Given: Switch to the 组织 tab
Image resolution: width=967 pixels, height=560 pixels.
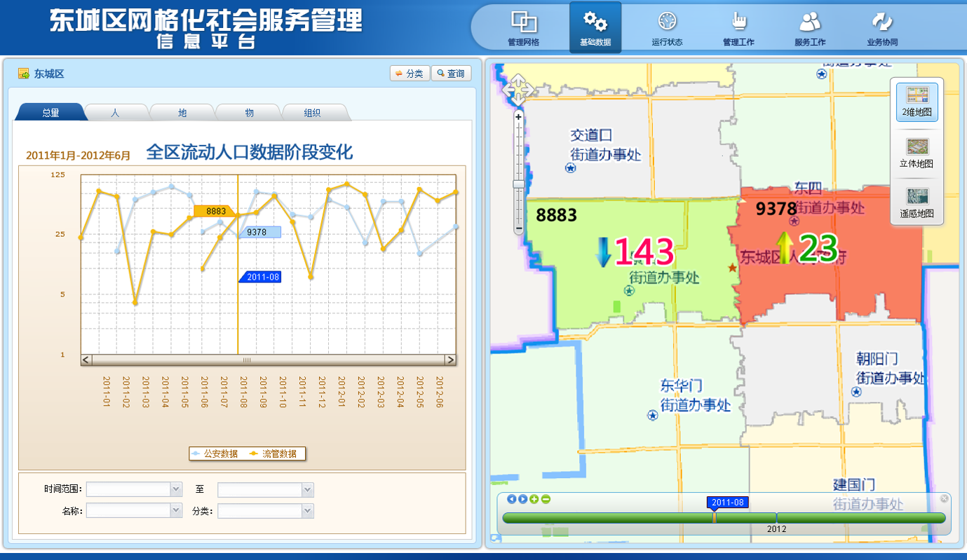Looking at the screenshot, I should click(313, 113).
